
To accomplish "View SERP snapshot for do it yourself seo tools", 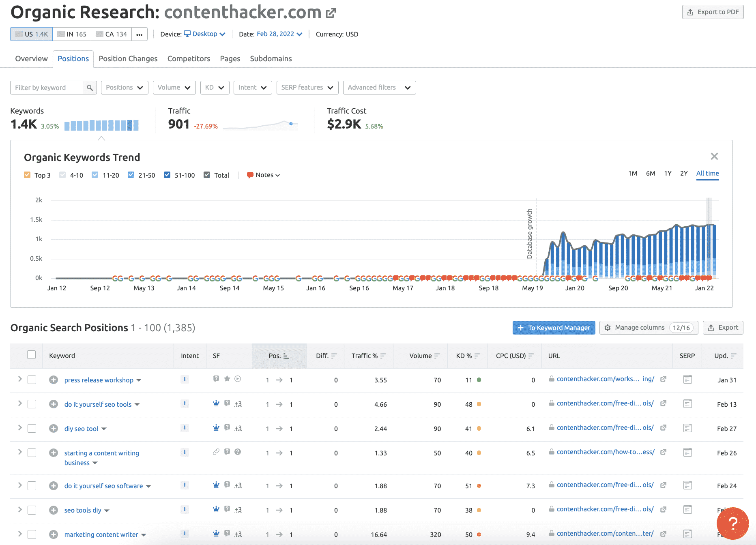I will click(x=687, y=404).
